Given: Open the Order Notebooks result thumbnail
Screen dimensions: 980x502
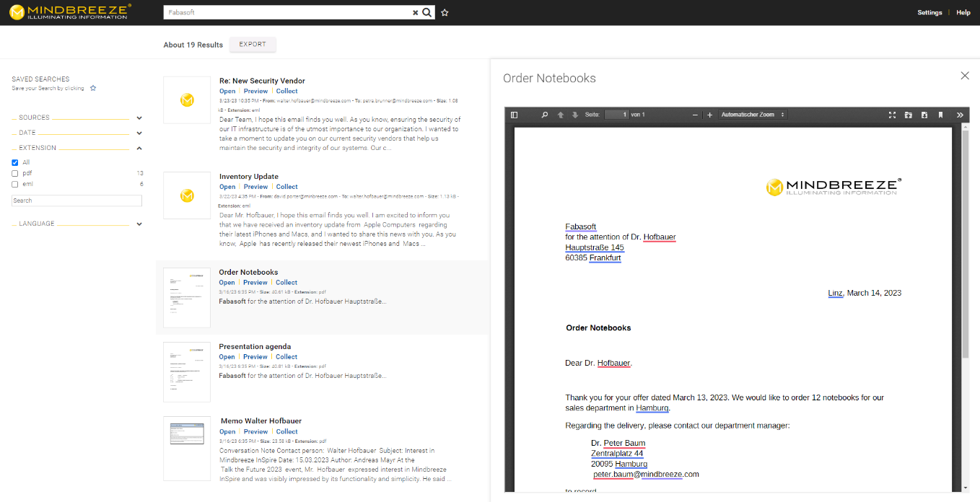Looking at the screenshot, I should (x=187, y=298).
